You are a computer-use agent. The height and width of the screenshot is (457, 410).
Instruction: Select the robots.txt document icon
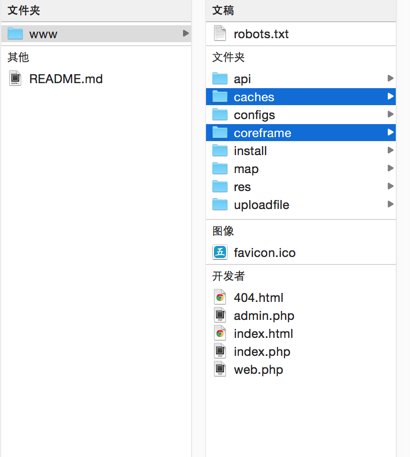click(220, 34)
